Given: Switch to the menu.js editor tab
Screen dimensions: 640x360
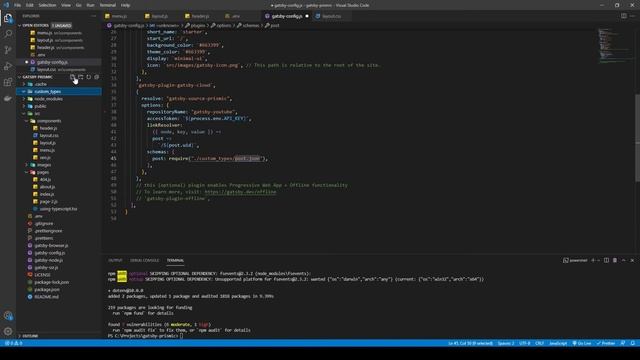Looking at the screenshot, I should click(x=120, y=16).
